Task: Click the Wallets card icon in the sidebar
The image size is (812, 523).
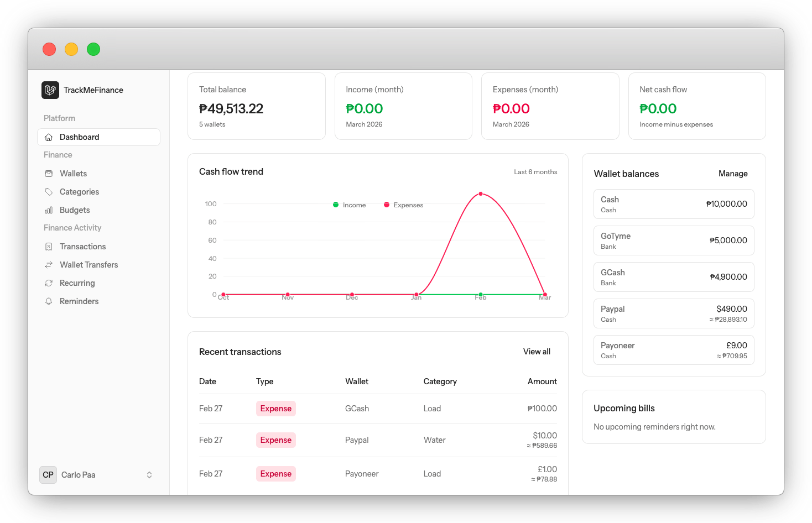Action: click(49, 173)
